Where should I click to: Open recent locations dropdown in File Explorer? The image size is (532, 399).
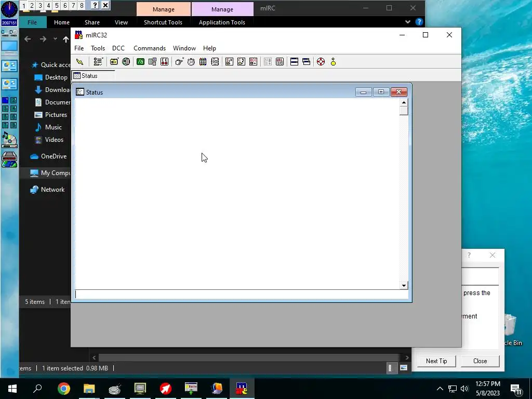pyautogui.click(x=55, y=39)
